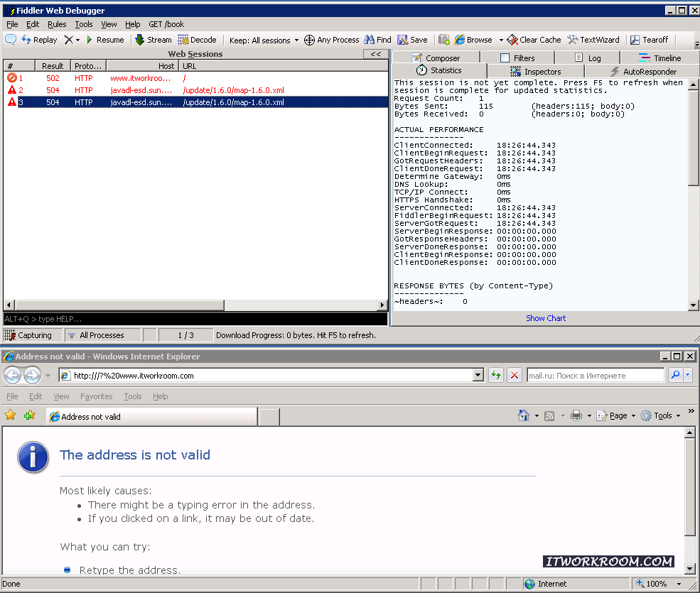Viewport: 700px width, 593px height.
Task: Open search provider options dropdown
Action: pos(687,375)
